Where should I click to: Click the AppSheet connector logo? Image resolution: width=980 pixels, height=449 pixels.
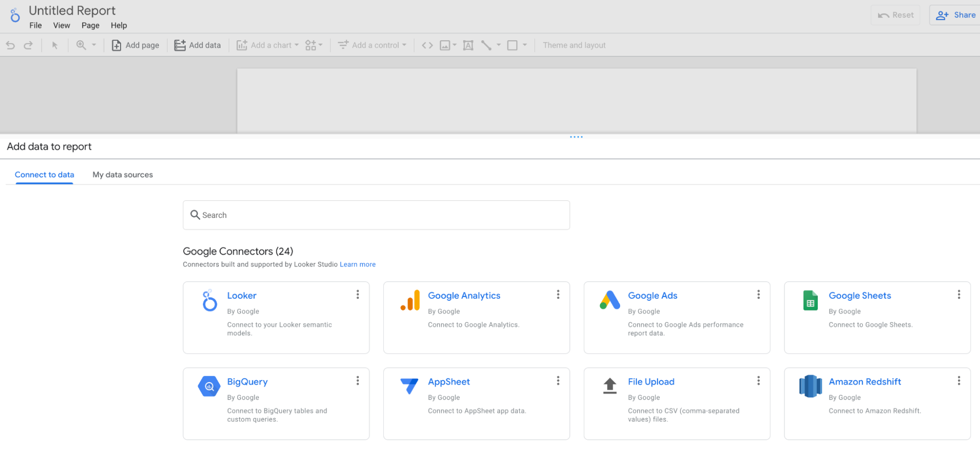tap(409, 386)
